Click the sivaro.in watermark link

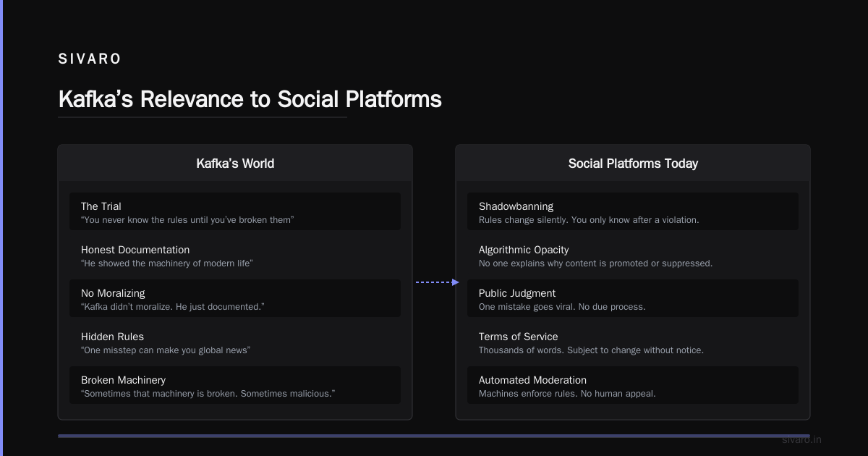tap(801, 439)
